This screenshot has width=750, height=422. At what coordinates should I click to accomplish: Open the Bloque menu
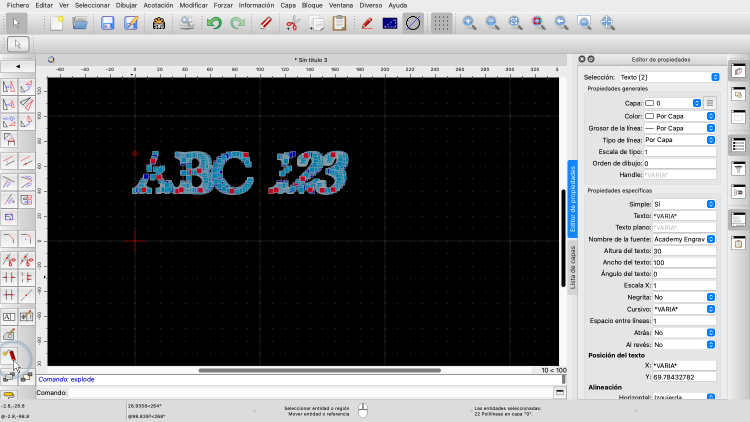coord(312,5)
